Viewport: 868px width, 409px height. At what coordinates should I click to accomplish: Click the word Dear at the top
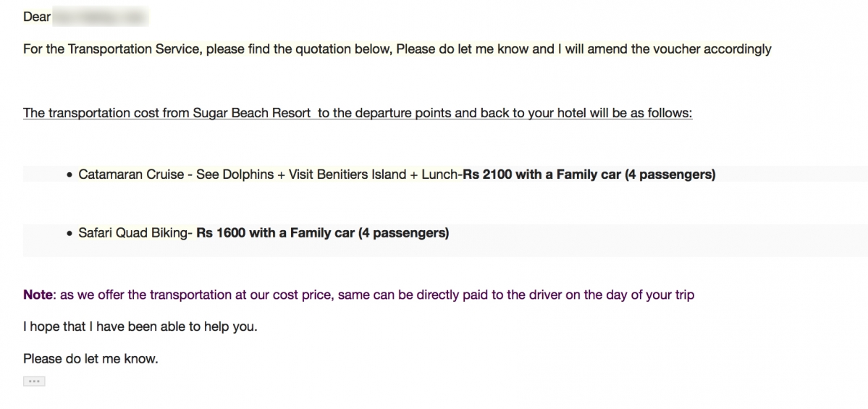pos(37,17)
